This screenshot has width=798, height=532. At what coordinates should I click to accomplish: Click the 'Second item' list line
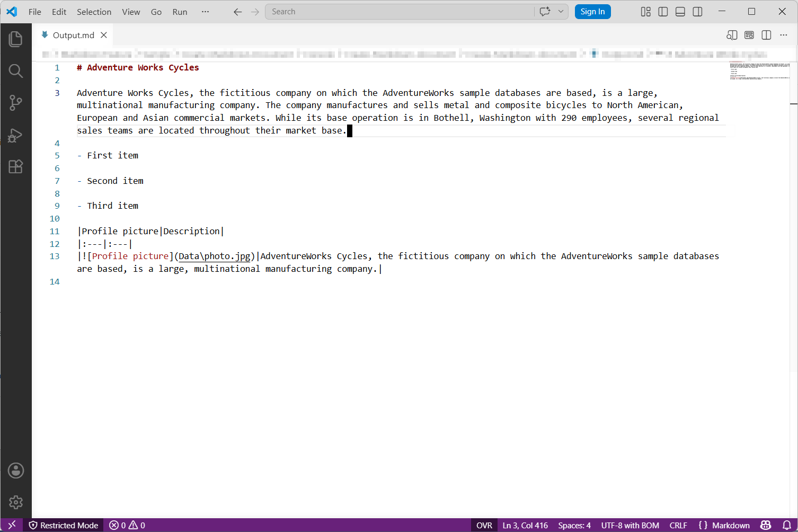(x=110, y=181)
